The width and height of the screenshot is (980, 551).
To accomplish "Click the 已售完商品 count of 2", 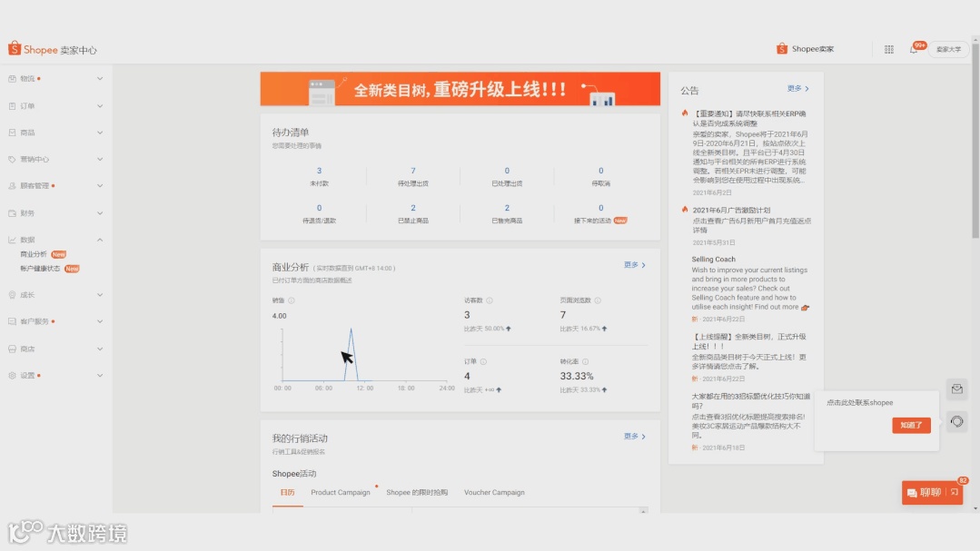I will [x=507, y=208].
